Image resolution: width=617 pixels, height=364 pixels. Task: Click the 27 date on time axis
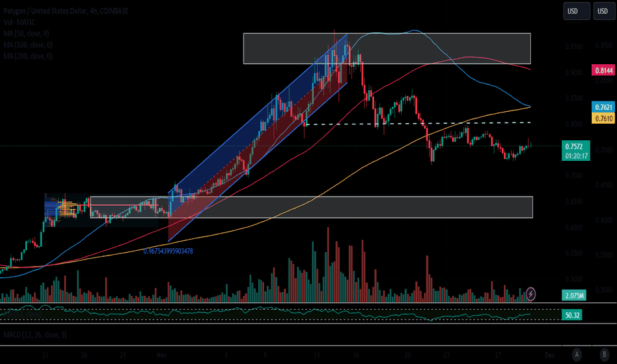point(498,355)
